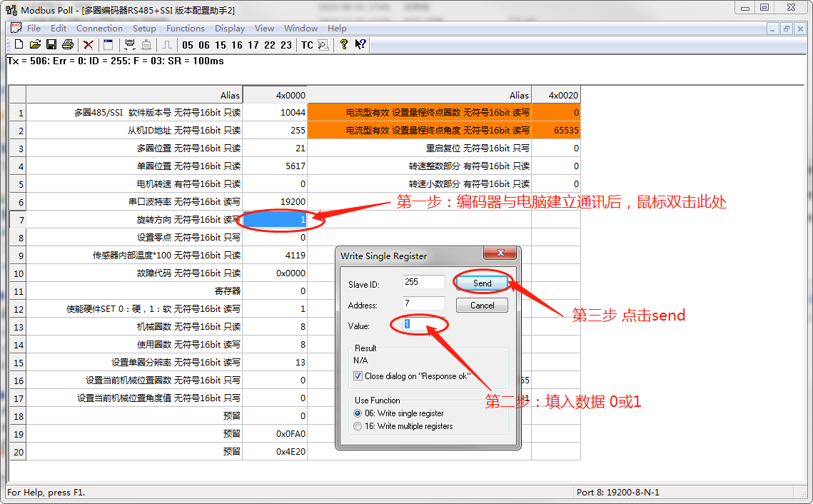Image resolution: width=813 pixels, height=504 pixels.
Task: Click the yellow question mark About icon
Action: tap(344, 44)
